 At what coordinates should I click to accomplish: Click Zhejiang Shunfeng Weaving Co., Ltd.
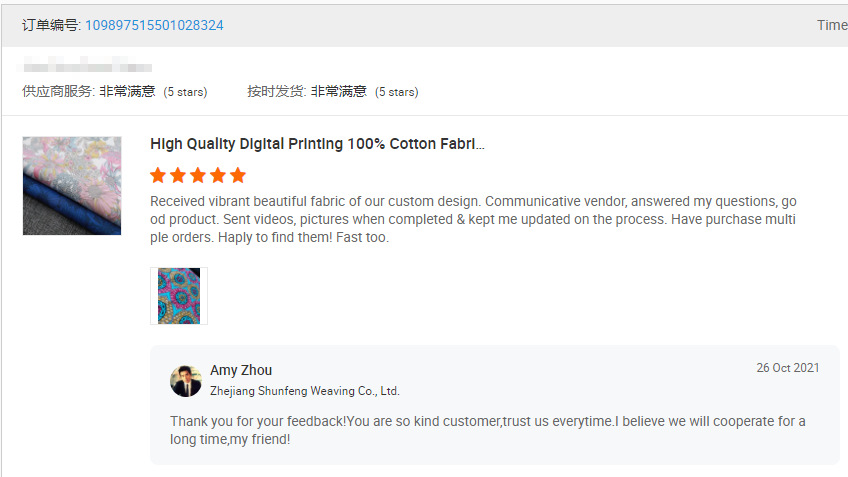pyautogui.click(x=304, y=391)
